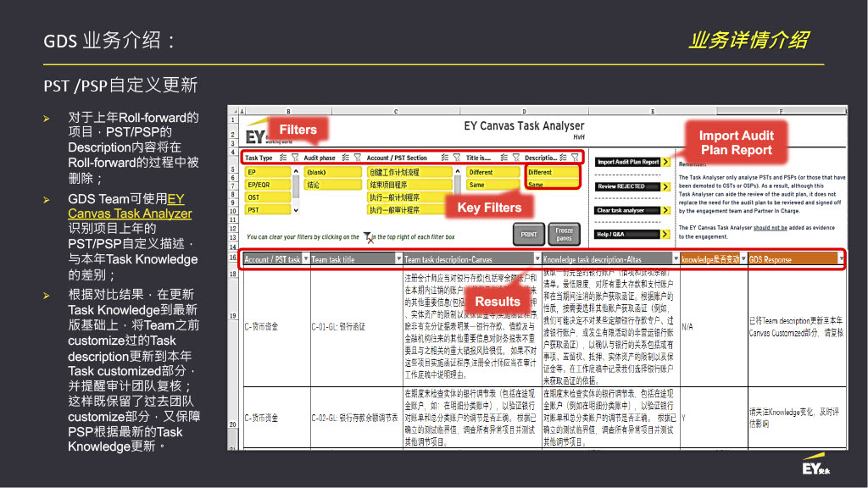Select column F header
This screenshot has height=488, width=868.
(x=781, y=111)
